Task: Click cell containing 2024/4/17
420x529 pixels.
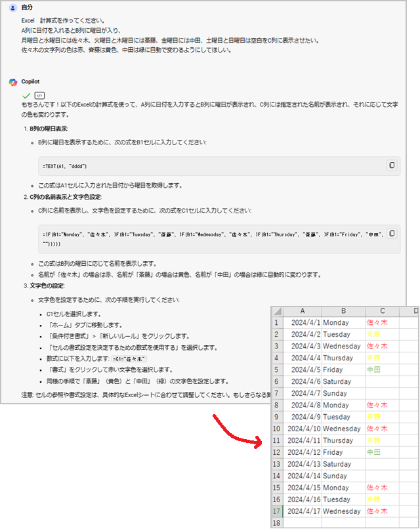Action: (303, 511)
